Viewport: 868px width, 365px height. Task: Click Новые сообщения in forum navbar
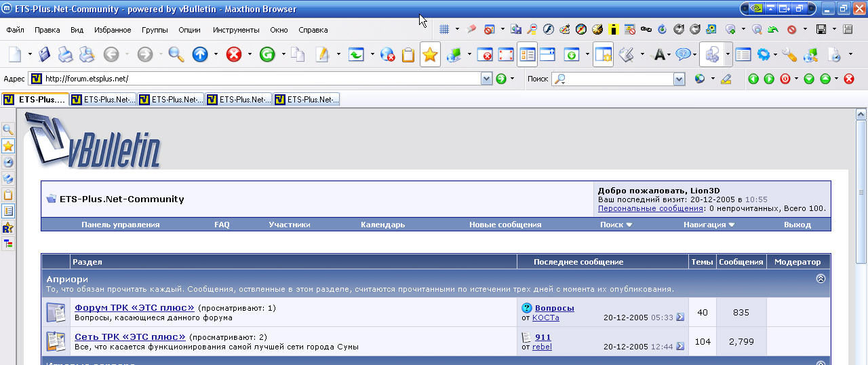pos(505,225)
